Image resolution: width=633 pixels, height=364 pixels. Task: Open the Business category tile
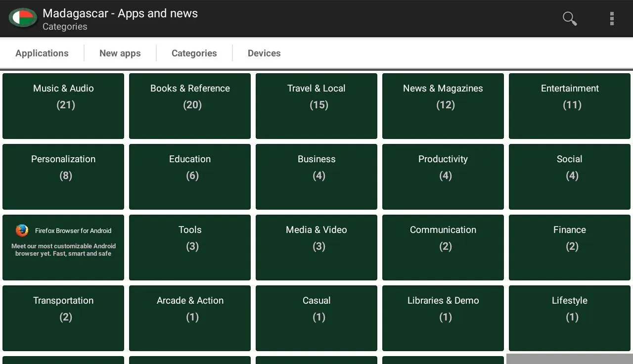pyautogui.click(x=316, y=177)
